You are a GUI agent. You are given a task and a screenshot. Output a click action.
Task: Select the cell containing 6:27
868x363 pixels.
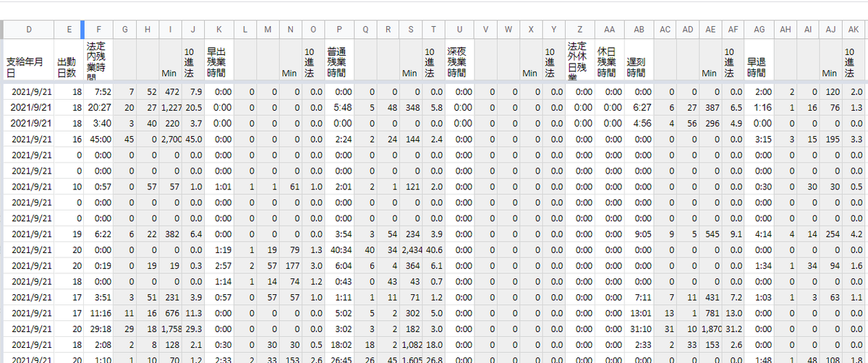pyautogui.click(x=639, y=107)
